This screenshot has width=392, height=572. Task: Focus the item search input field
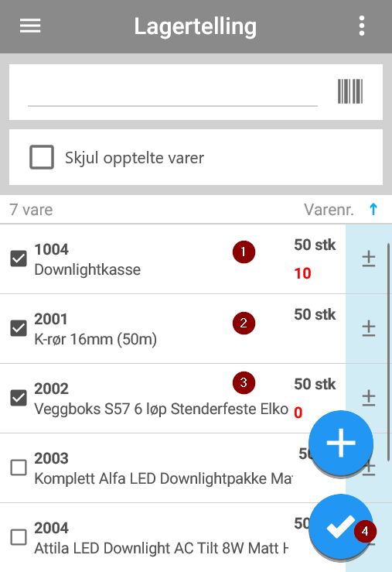pyautogui.click(x=172, y=93)
